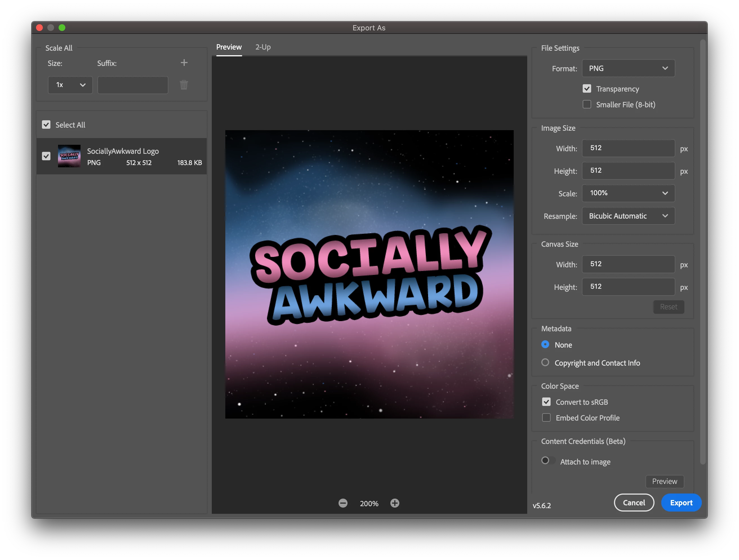Close the Export As window

(39, 28)
